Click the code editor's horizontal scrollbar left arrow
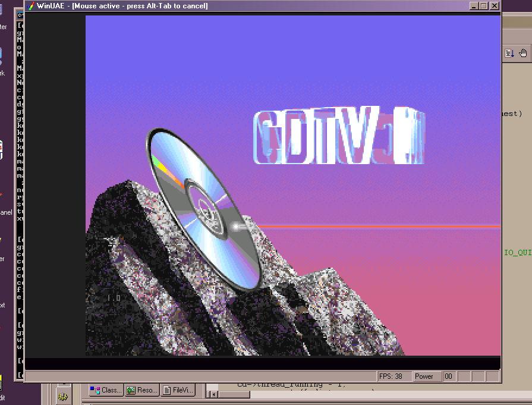The image size is (532, 405). (x=213, y=394)
